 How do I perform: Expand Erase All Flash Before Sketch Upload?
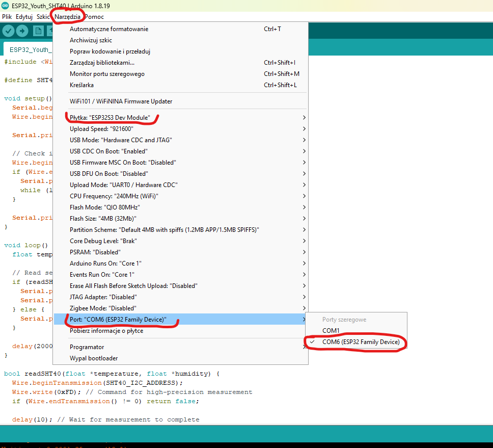180,286
